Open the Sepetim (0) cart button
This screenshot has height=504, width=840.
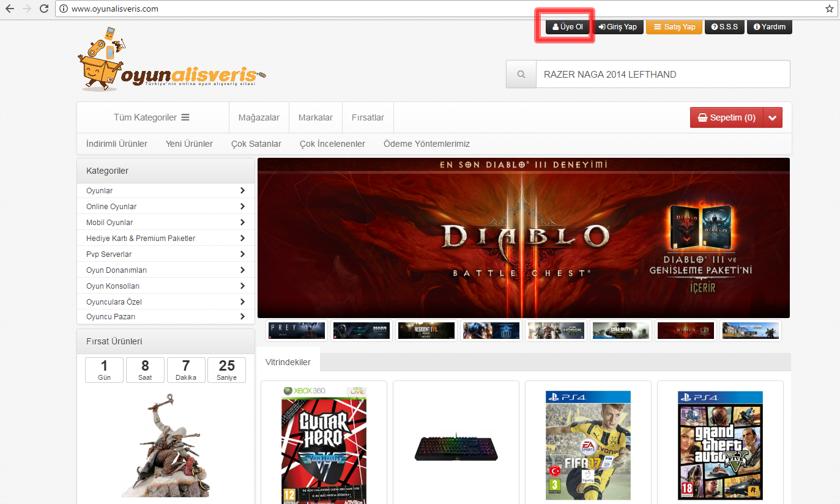[x=727, y=117]
